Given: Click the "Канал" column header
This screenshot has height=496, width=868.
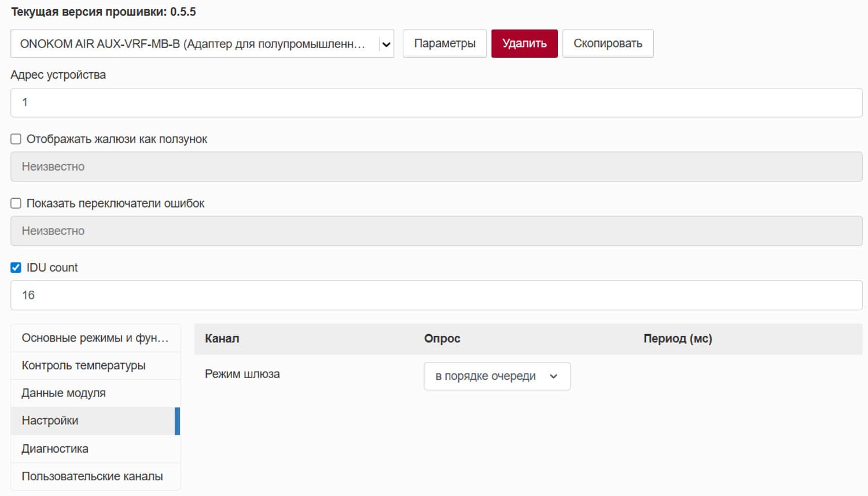Looking at the screenshot, I should pyautogui.click(x=222, y=339).
